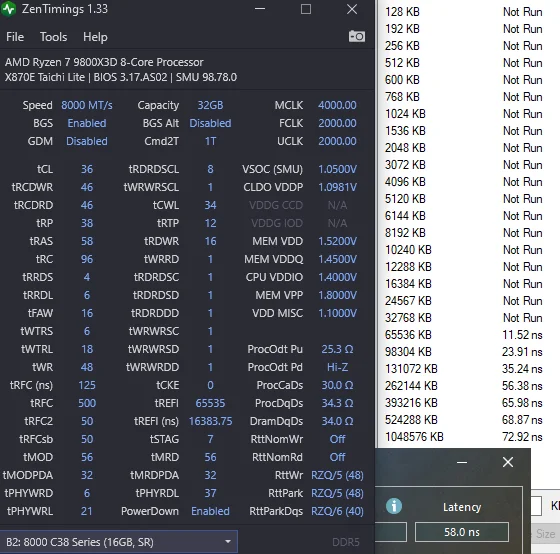Minimize the ZenTimings window

pyautogui.click(x=260, y=9)
